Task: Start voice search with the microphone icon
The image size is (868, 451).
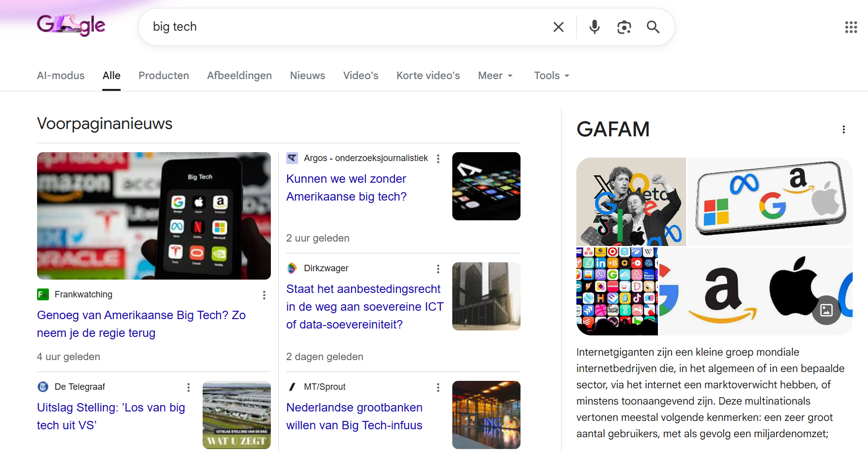Action: click(594, 27)
